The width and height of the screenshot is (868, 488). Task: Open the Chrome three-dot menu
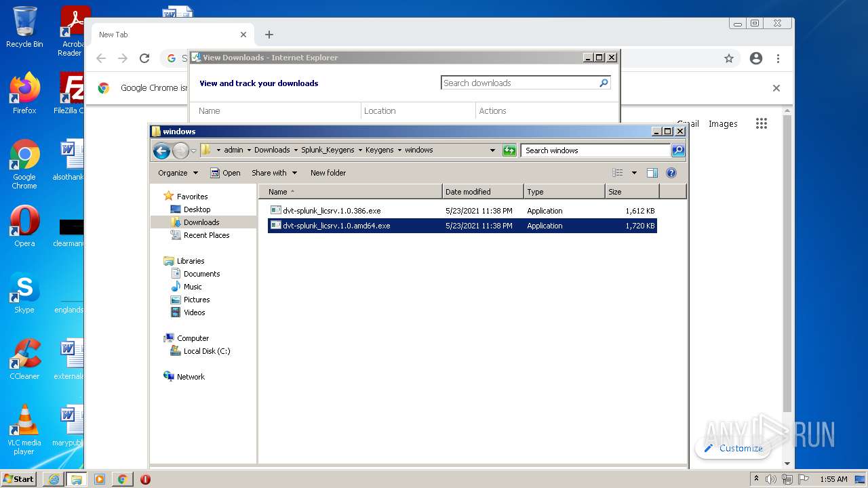(778, 59)
